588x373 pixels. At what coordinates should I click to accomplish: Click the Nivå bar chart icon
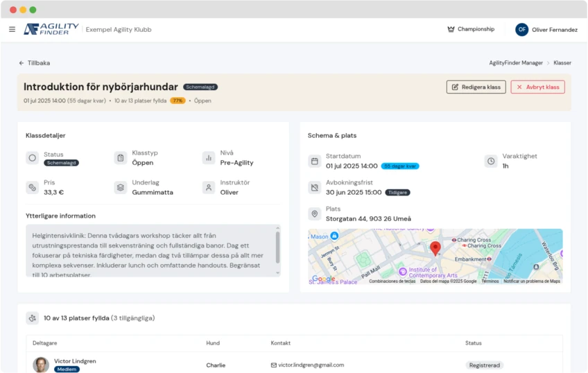pos(208,158)
